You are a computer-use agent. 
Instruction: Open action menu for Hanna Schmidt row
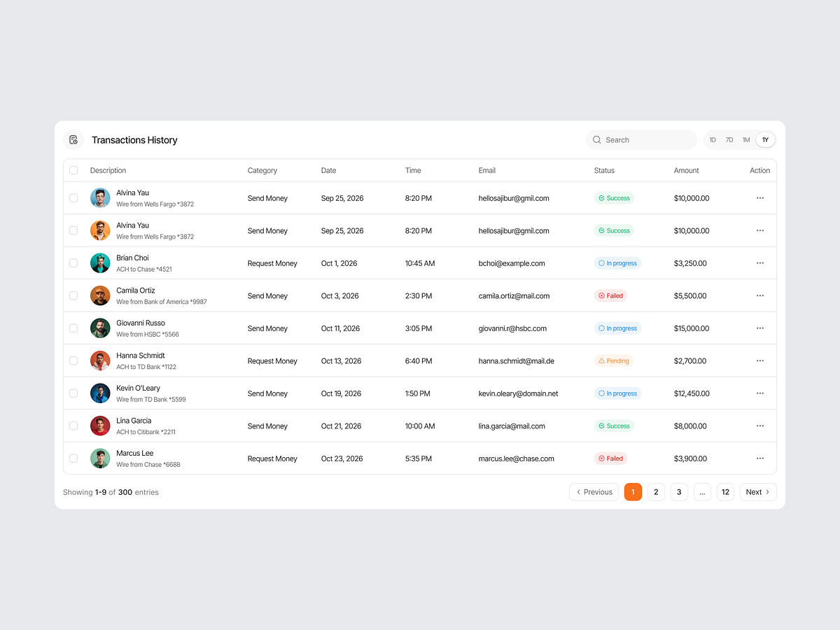[760, 360]
